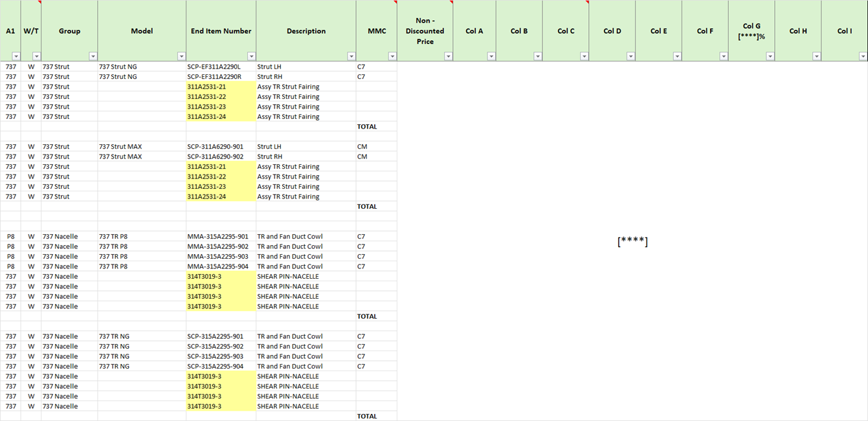The image size is (868, 421).
Task: Click the Col G [****]% header label
Action: (751, 31)
